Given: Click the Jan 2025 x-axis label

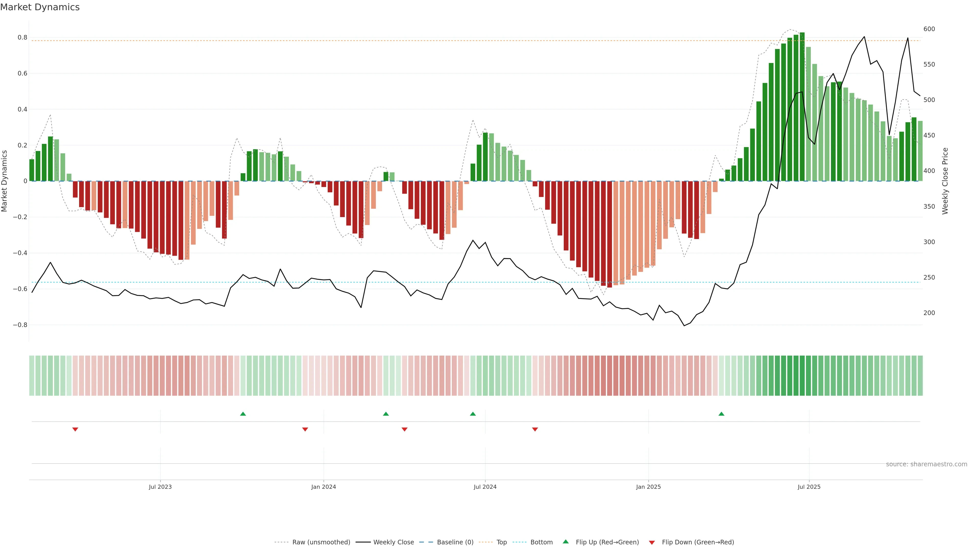Looking at the screenshot, I should 648,487.
